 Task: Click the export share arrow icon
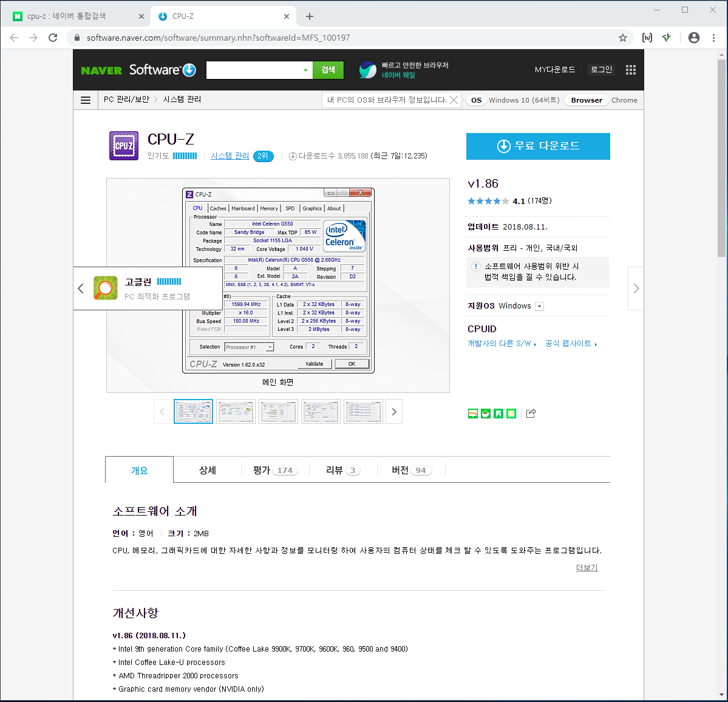pyautogui.click(x=531, y=413)
